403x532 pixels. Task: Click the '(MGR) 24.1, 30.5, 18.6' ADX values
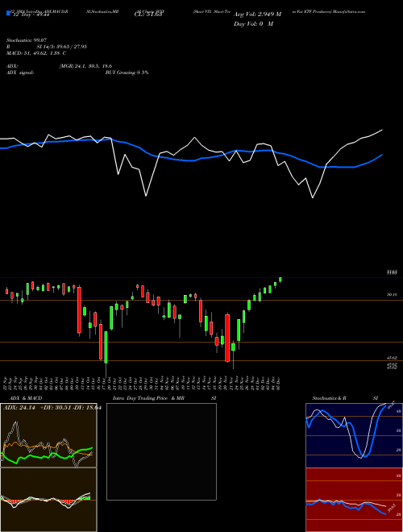(x=85, y=66)
